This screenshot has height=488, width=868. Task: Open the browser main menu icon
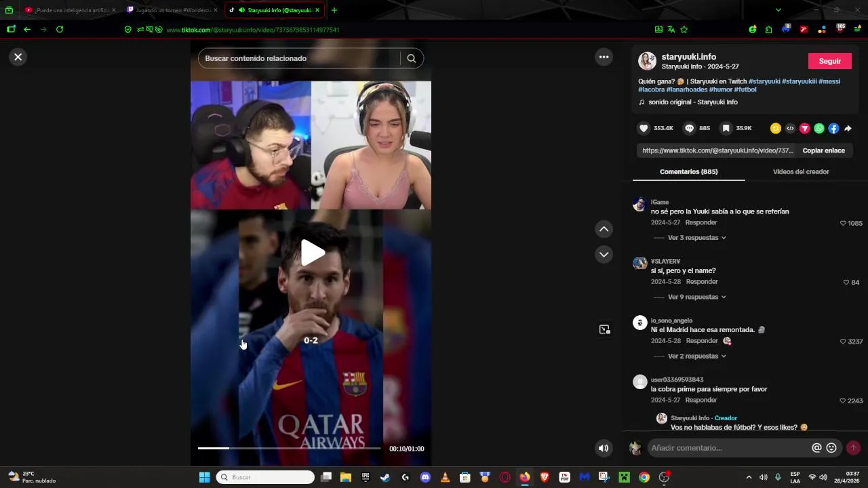pyautogui.click(x=857, y=29)
